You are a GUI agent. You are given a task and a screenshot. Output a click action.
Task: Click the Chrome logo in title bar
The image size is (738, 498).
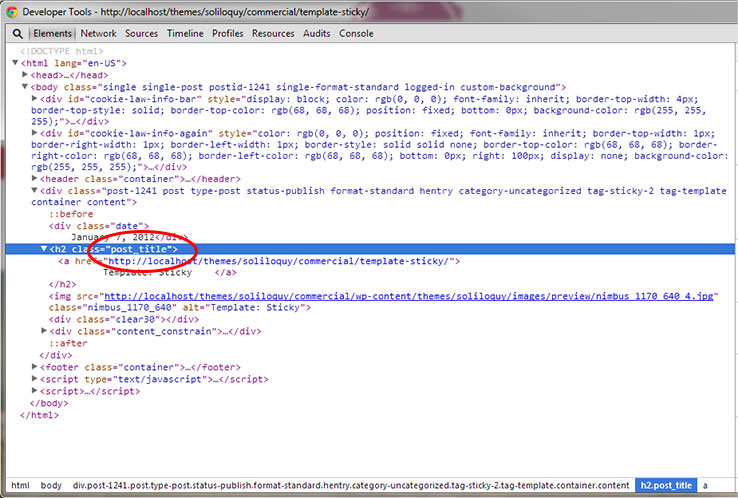coord(12,12)
